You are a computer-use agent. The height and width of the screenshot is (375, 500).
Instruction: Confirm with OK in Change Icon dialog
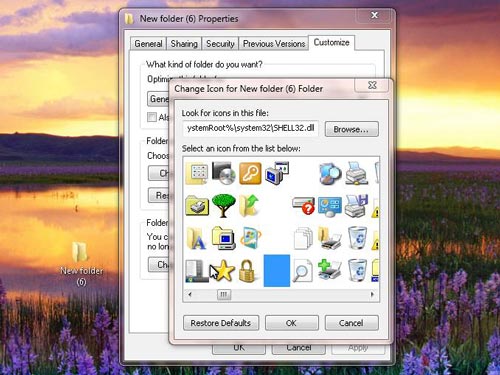click(291, 323)
